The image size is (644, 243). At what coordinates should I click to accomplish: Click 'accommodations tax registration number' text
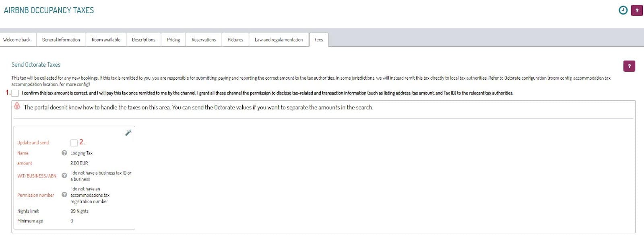point(90,198)
